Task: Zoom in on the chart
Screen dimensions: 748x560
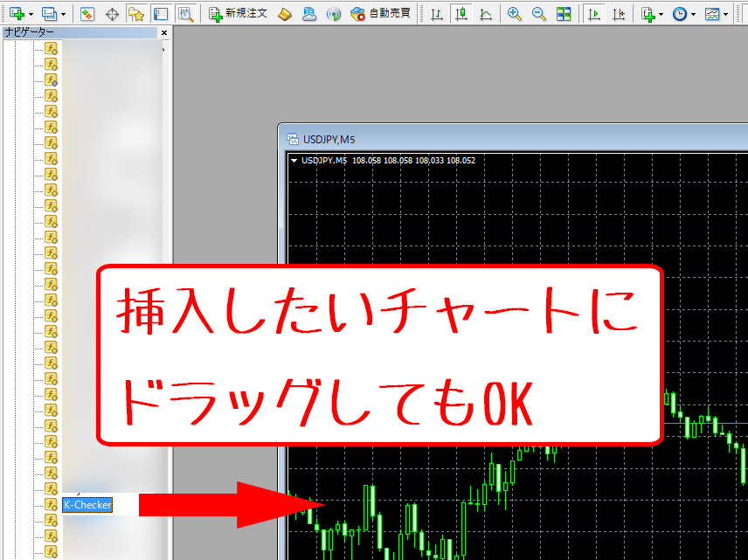Action: click(514, 14)
